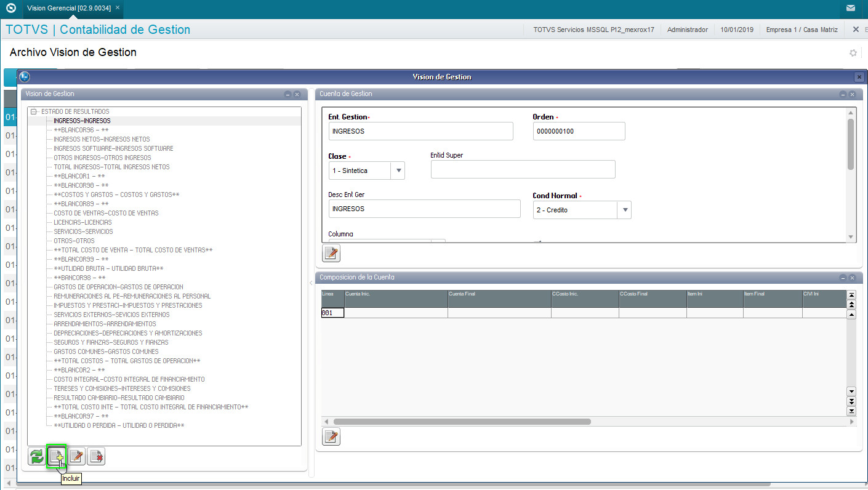The image size is (868, 490).
Task: Select INGRESOS-INGRESOS tree item
Action: pyautogui.click(x=82, y=121)
